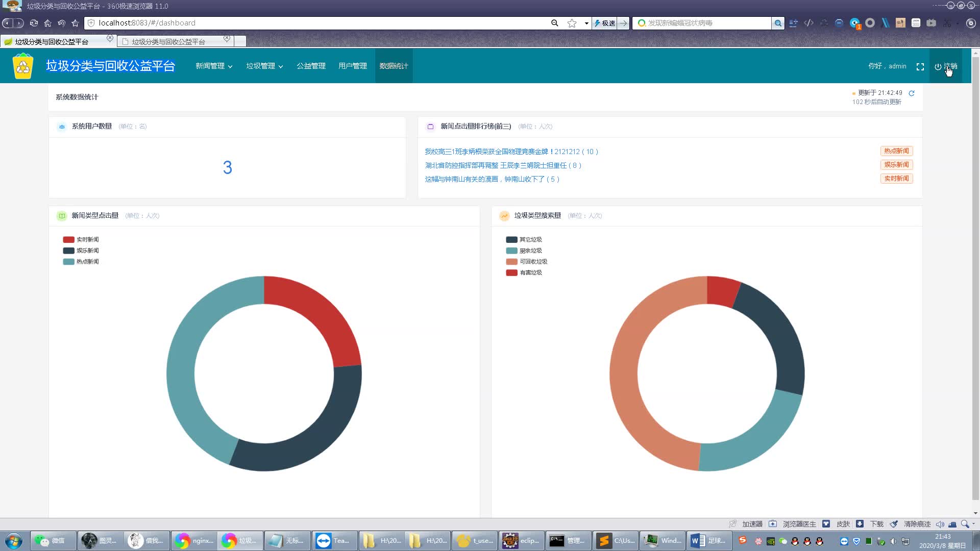The height and width of the screenshot is (551, 980).
Task: Click the 注销 logout button
Action: [x=946, y=66]
